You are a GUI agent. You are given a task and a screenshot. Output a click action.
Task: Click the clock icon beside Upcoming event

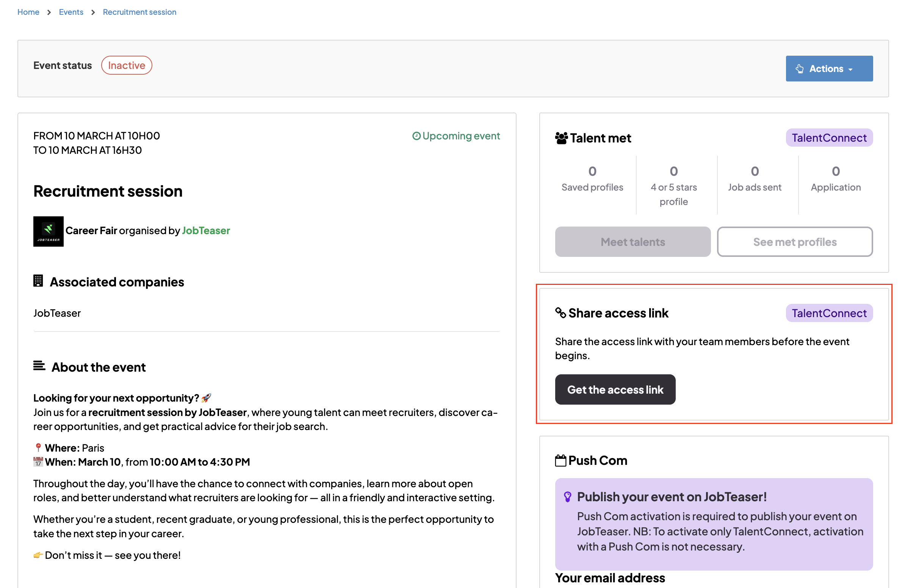pyautogui.click(x=416, y=136)
